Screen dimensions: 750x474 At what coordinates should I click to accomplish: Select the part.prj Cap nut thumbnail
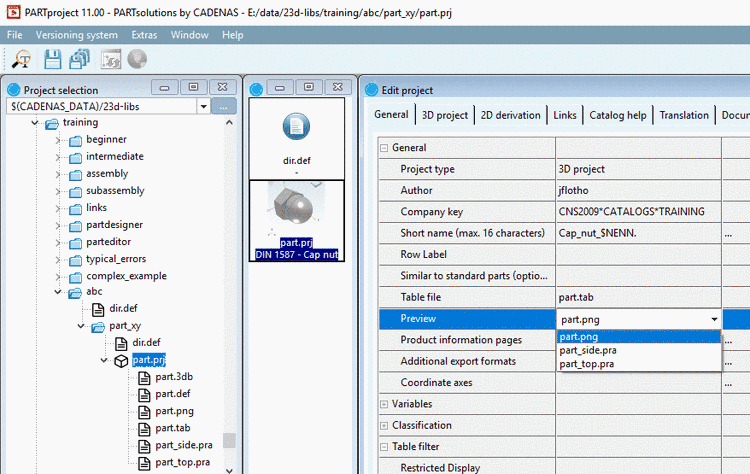pyautogui.click(x=297, y=221)
